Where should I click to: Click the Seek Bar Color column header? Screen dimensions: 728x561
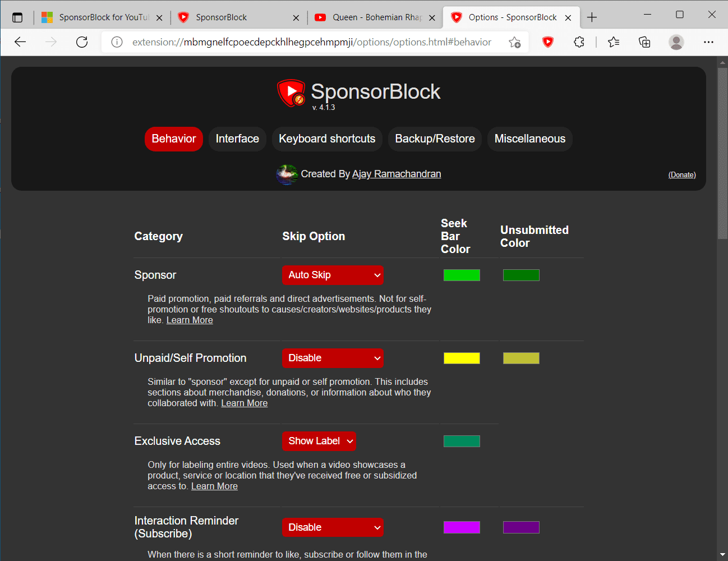click(455, 236)
